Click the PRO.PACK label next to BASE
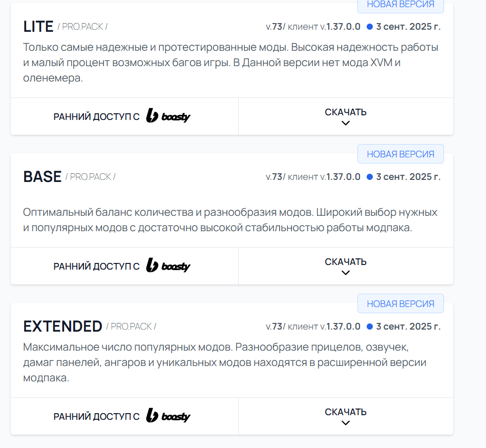The height and width of the screenshot is (448, 486). [91, 177]
